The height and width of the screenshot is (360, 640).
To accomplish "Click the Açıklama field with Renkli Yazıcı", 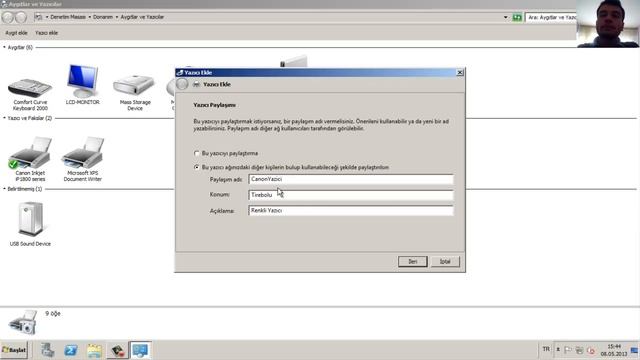I will (x=351, y=211).
